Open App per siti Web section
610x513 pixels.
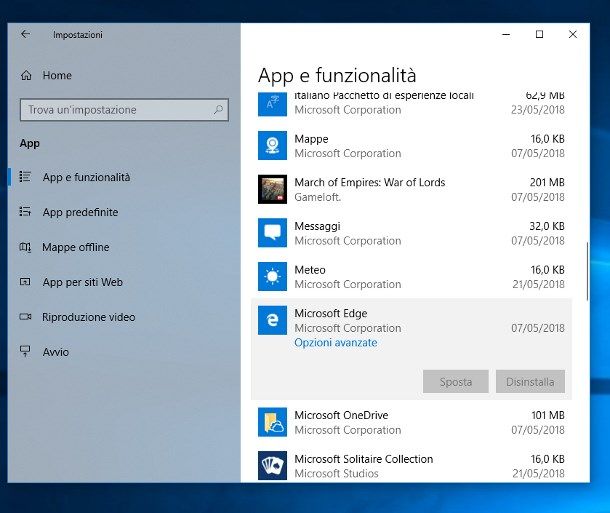pos(82,282)
